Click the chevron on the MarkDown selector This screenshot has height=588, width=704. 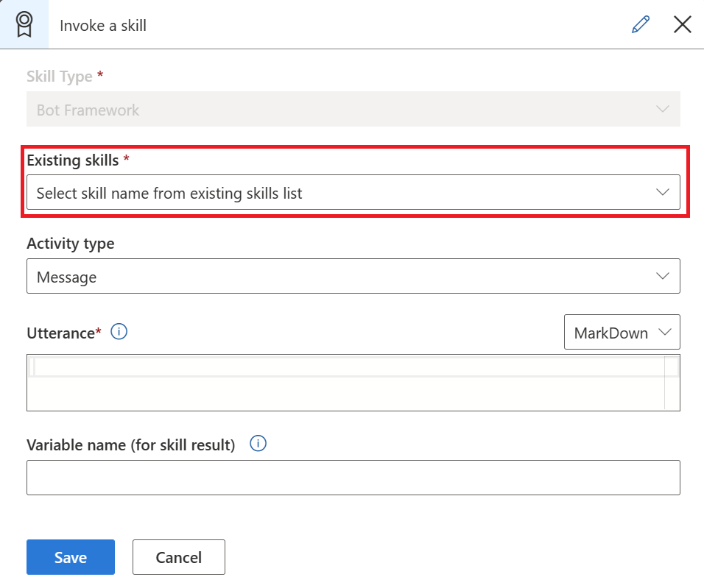[x=664, y=332]
